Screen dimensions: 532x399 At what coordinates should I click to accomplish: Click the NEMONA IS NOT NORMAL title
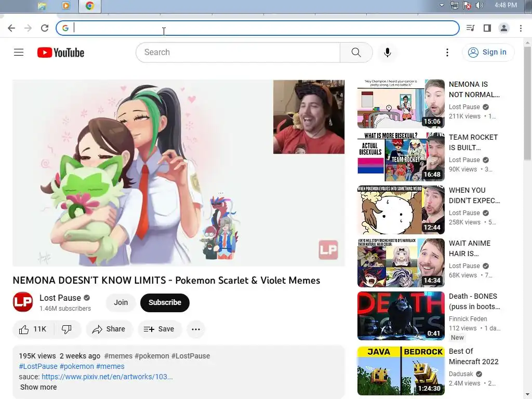[474, 89]
